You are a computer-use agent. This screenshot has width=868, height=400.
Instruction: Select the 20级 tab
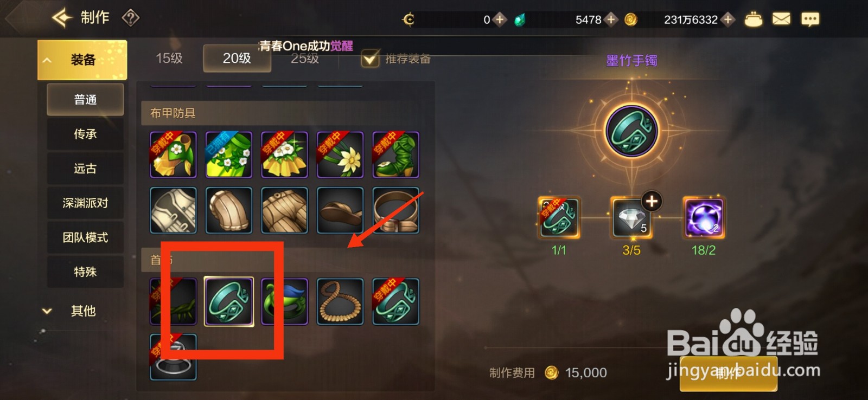pyautogui.click(x=237, y=58)
